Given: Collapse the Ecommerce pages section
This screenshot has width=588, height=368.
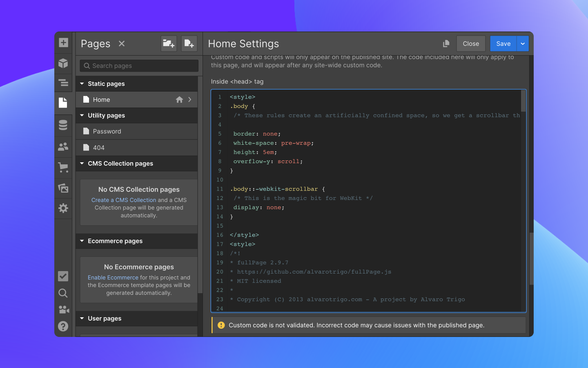Looking at the screenshot, I should pyautogui.click(x=81, y=241).
